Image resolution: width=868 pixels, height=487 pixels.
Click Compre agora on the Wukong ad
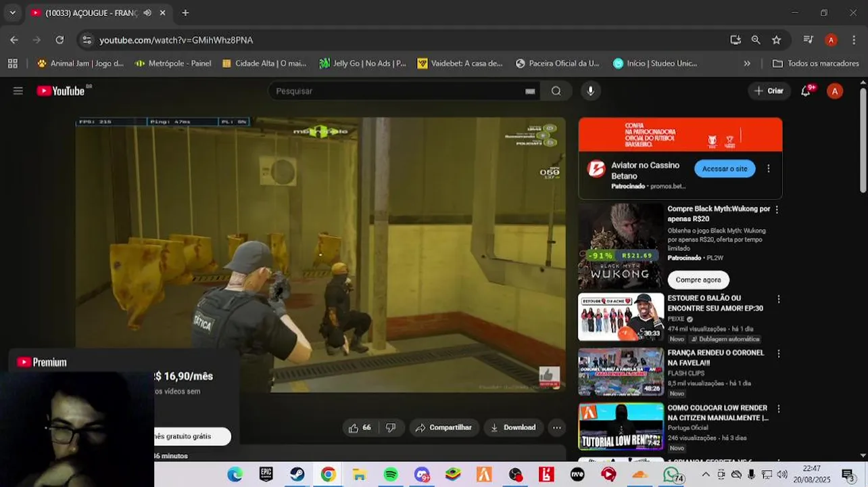[698, 280]
